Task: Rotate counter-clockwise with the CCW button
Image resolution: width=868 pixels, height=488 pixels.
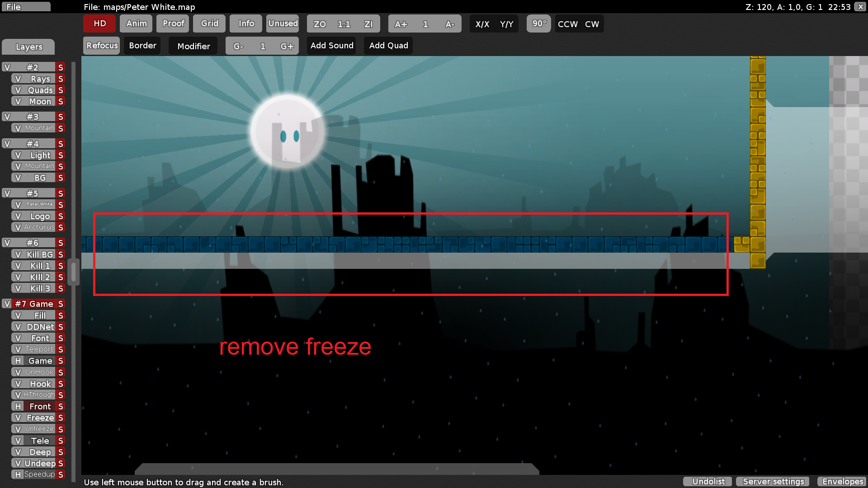Action: (x=567, y=24)
